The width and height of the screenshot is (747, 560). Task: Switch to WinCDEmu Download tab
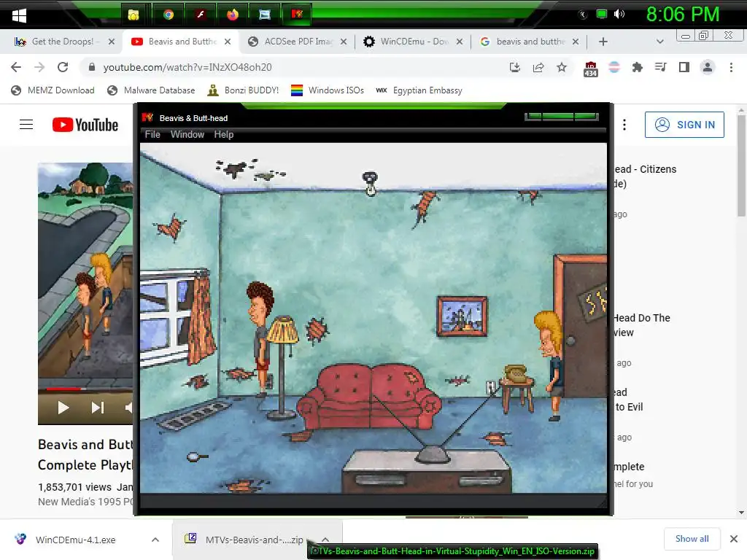(x=414, y=42)
